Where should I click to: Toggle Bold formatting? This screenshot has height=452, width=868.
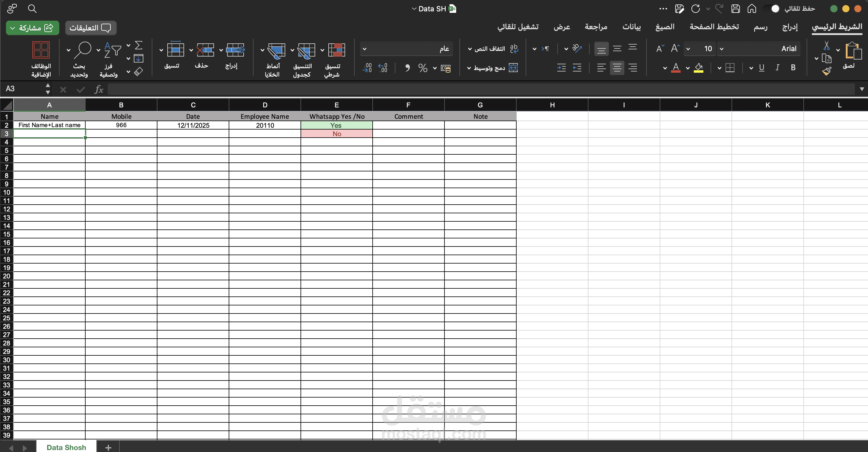coord(793,68)
